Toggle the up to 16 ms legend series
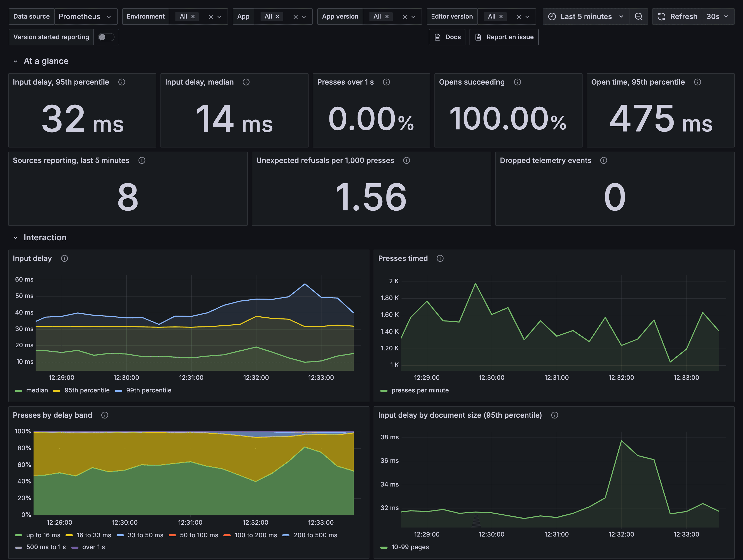 point(43,535)
